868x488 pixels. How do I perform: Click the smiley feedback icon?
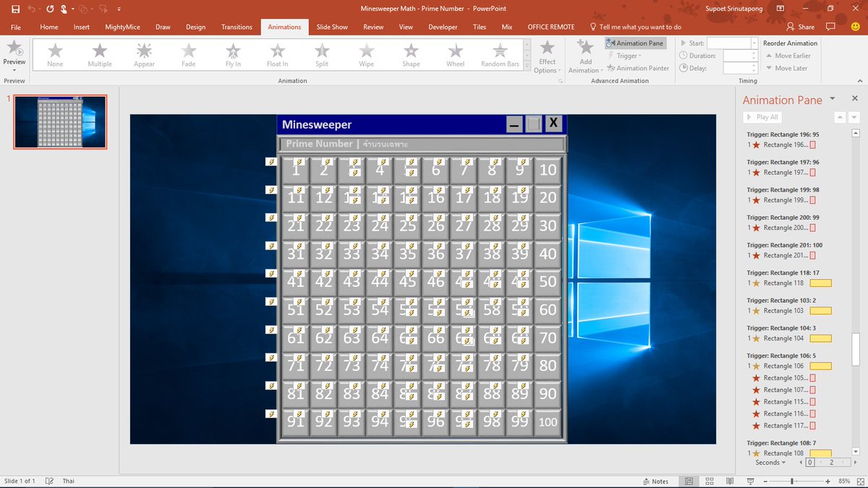point(855,27)
